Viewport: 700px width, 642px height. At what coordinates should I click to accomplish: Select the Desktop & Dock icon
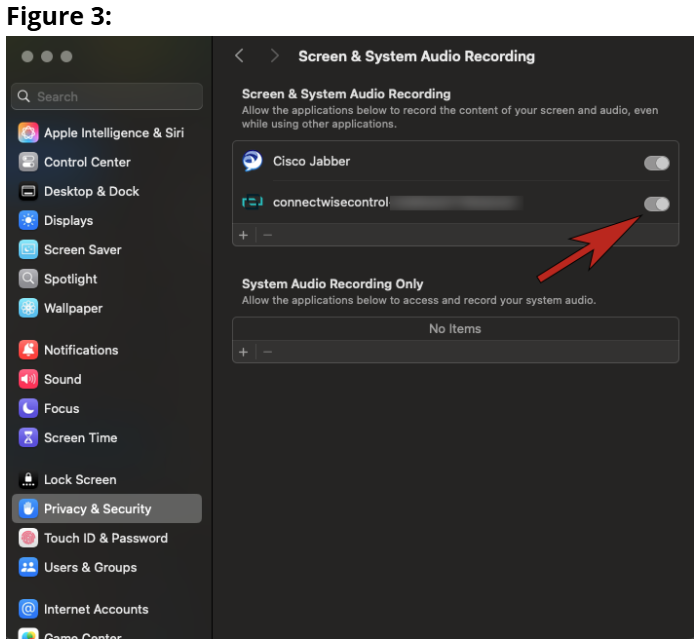click(28, 191)
